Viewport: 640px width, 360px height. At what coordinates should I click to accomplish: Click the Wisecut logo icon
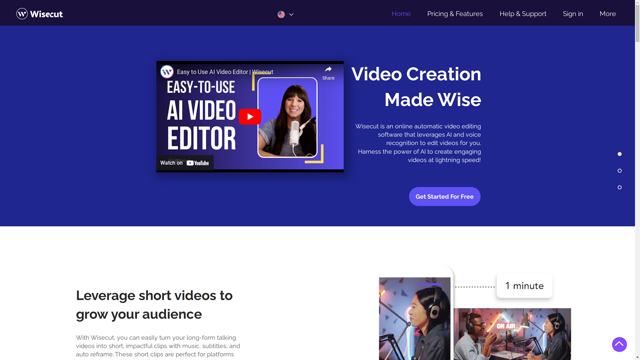[x=22, y=14]
